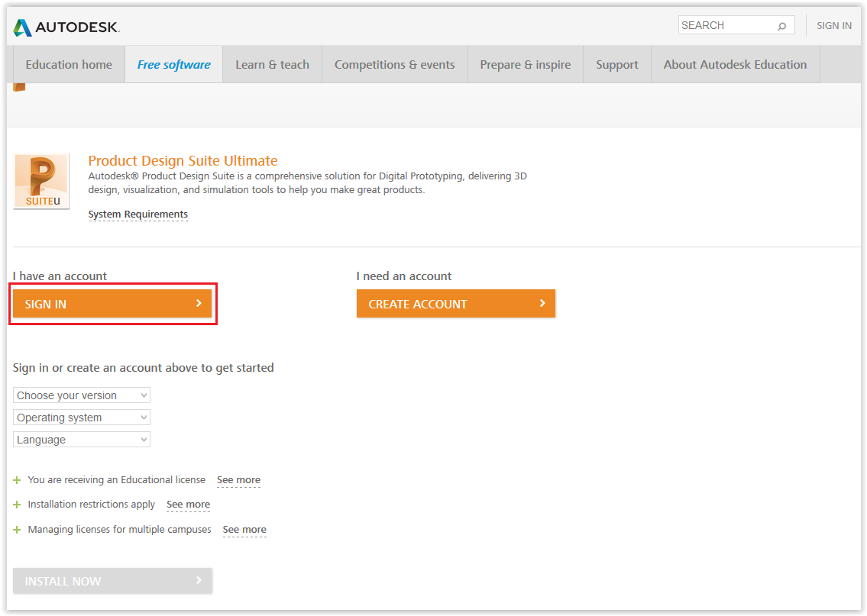The height and width of the screenshot is (616, 867).
Task: Expand Managing licenses plus icon
Action: coord(17,529)
